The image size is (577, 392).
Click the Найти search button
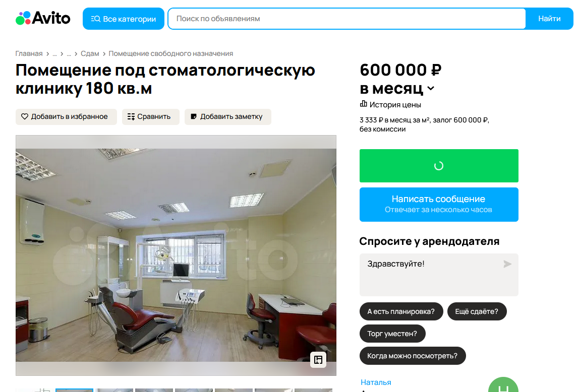[x=549, y=19]
